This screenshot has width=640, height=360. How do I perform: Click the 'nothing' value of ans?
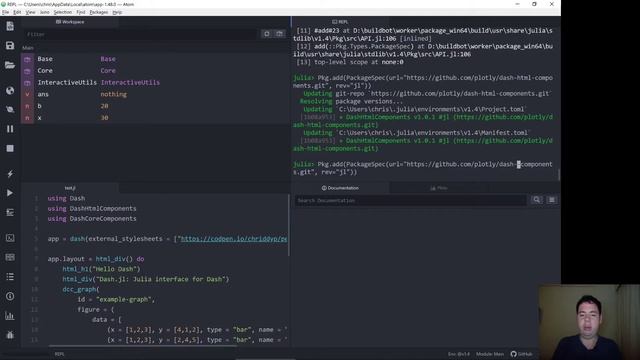tap(113, 94)
